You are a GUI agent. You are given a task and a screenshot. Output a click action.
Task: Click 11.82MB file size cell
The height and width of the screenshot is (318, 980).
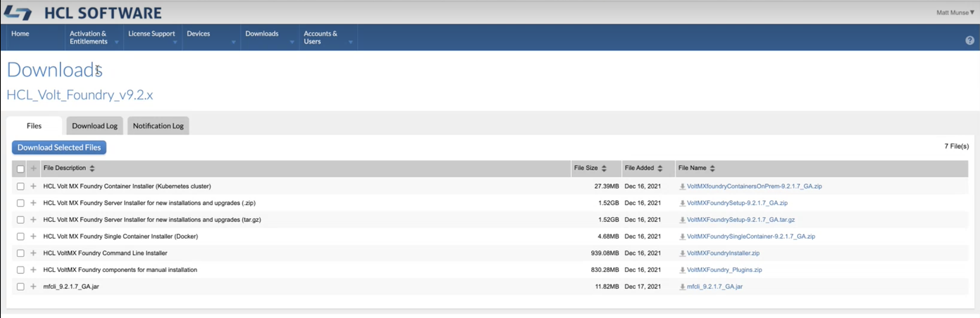[x=607, y=287]
